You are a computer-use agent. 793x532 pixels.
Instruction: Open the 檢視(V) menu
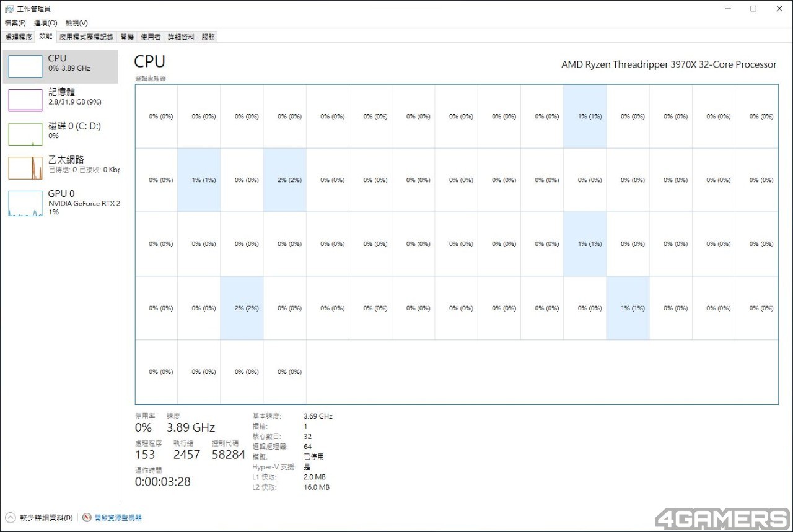tap(77, 23)
